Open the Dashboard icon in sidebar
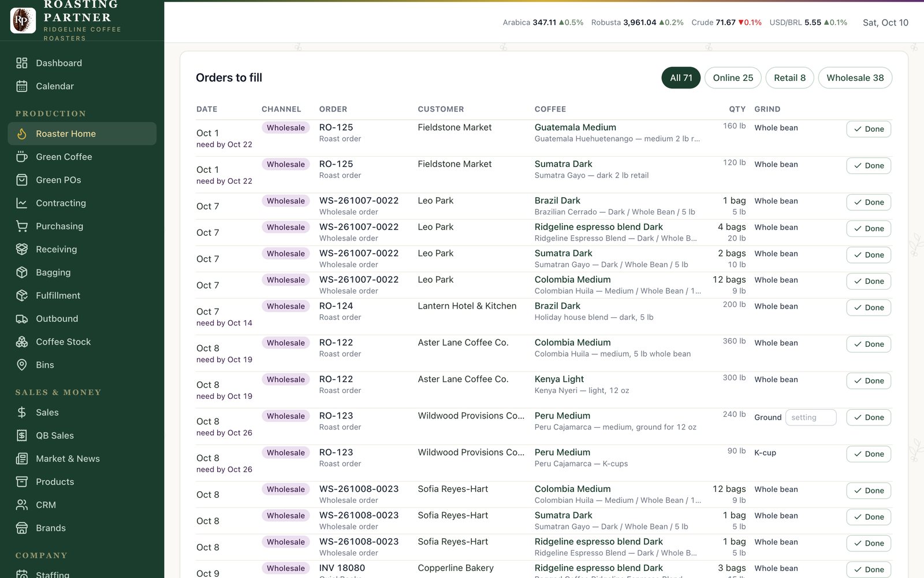 22,63
